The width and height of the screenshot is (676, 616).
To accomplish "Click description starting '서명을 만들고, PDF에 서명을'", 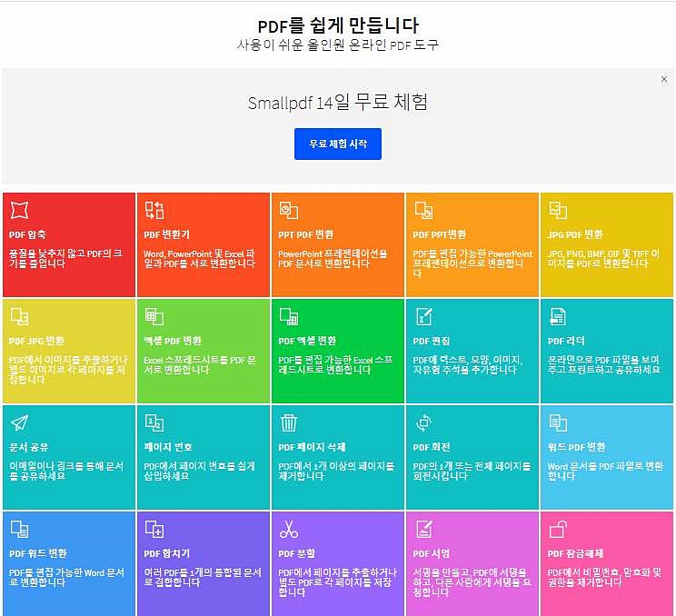I will coord(472,582).
